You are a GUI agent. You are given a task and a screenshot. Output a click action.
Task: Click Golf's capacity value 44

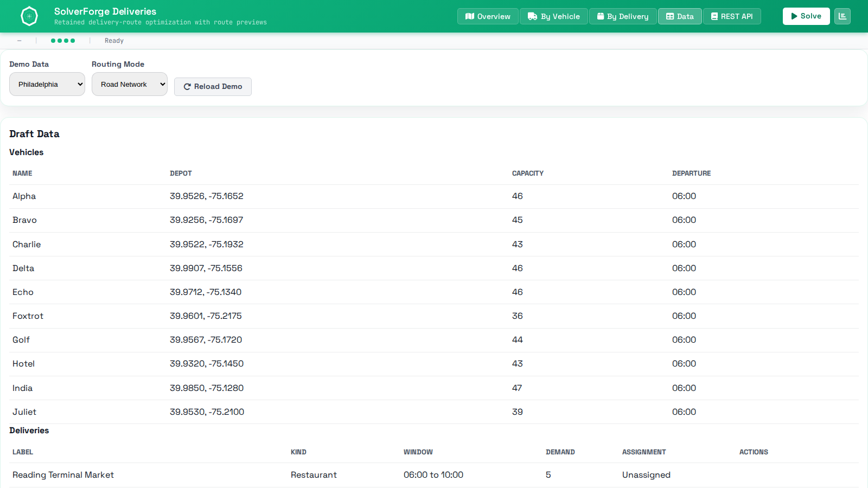click(x=518, y=340)
